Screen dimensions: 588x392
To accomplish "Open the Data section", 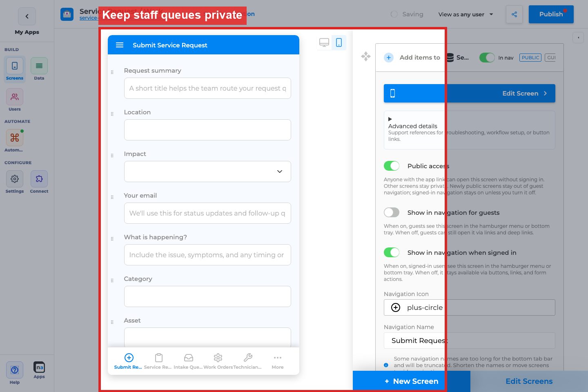I will [39, 69].
